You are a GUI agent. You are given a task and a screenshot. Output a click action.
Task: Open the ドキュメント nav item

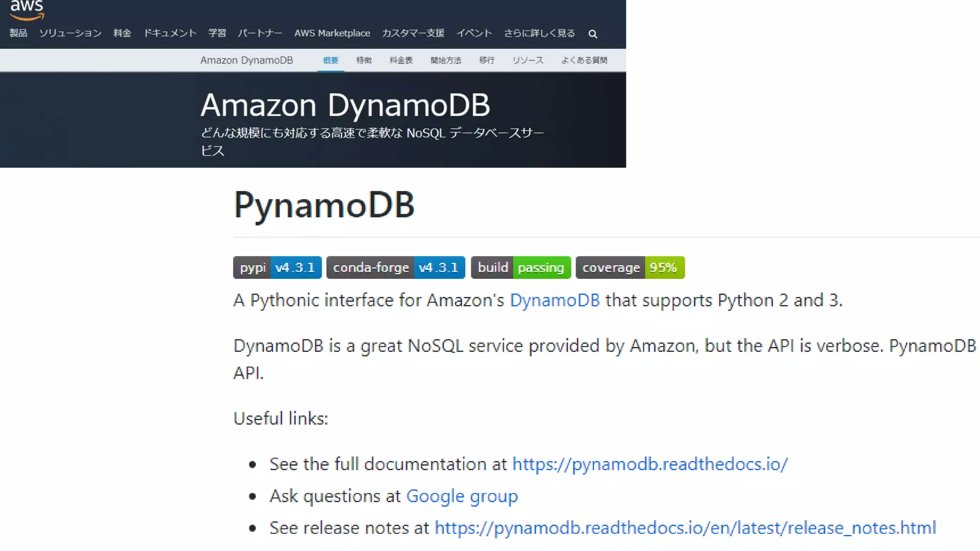tap(170, 33)
